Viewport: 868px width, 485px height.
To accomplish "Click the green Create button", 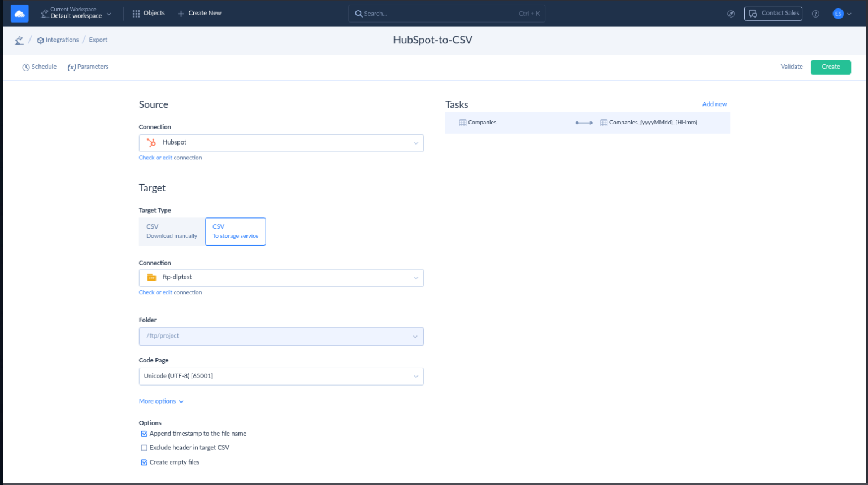I will click(831, 67).
